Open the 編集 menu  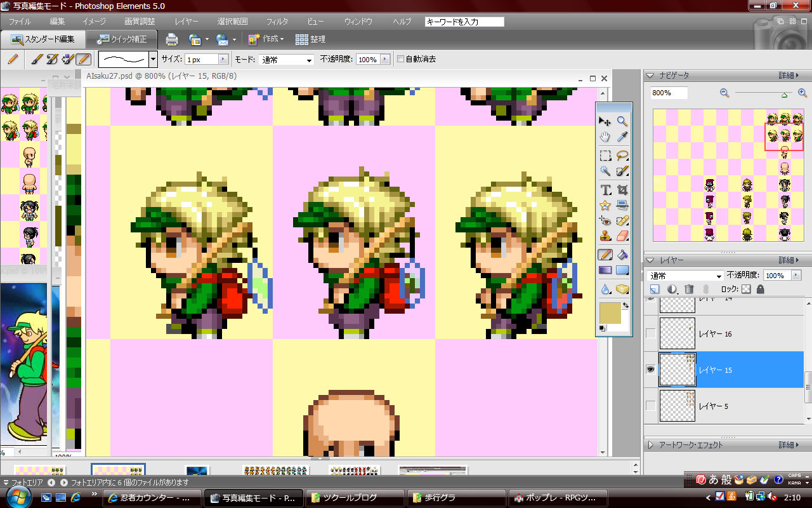(x=57, y=22)
